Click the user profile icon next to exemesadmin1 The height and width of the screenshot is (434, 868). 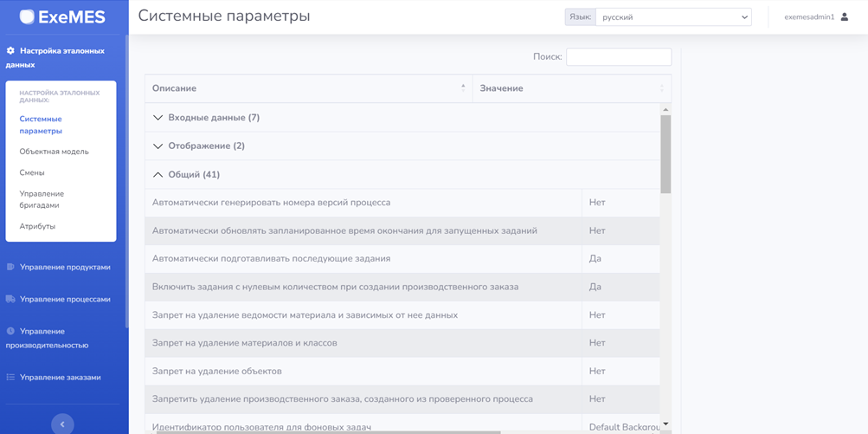[x=845, y=17]
